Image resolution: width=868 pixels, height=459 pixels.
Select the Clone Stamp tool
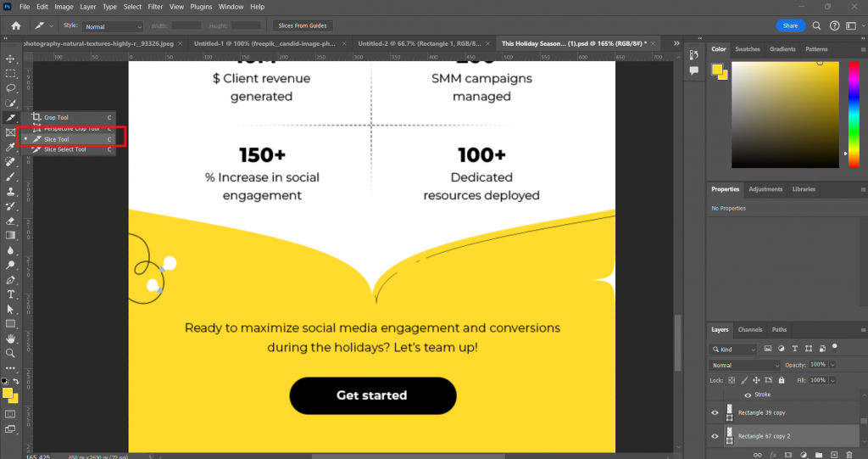pyautogui.click(x=10, y=191)
